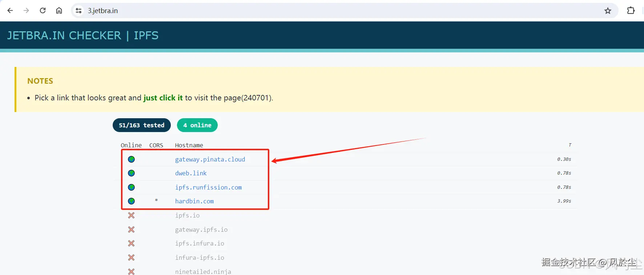Click online globe icon for hardbin.com
The height and width of the screenshot is (275, 644).
(132, 201)
